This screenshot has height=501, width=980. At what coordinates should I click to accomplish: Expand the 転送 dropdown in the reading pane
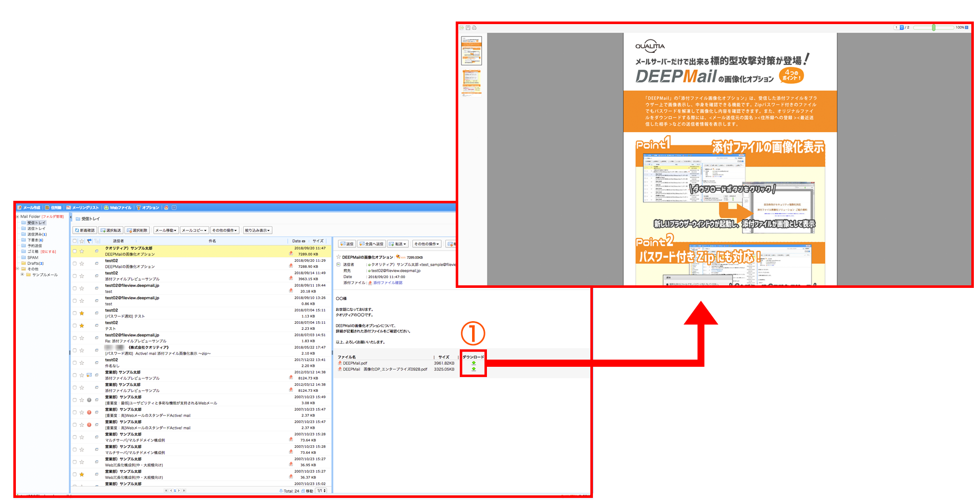pyautogui.click(x=398, y=243)
